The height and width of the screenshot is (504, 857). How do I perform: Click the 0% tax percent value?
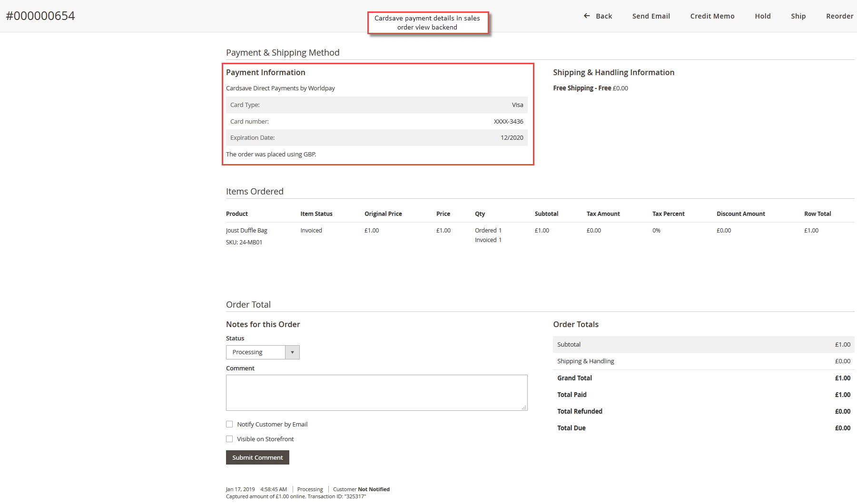pyautogui.click(x=656, y=231)
